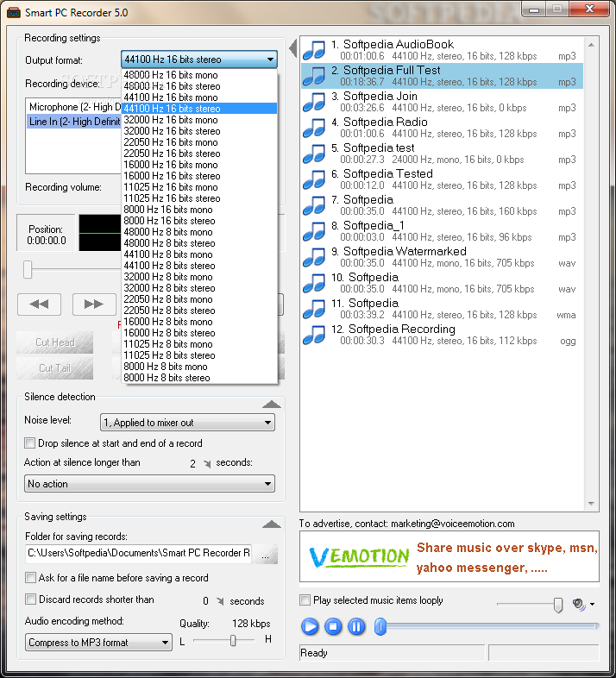Choose 44100 Hz 16 bits mono
616x678 pixels.
coord(199,97)
